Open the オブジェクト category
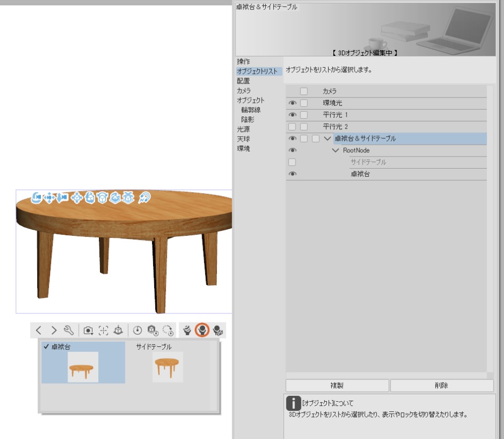504x439 pixels. (x=251, y=101)
